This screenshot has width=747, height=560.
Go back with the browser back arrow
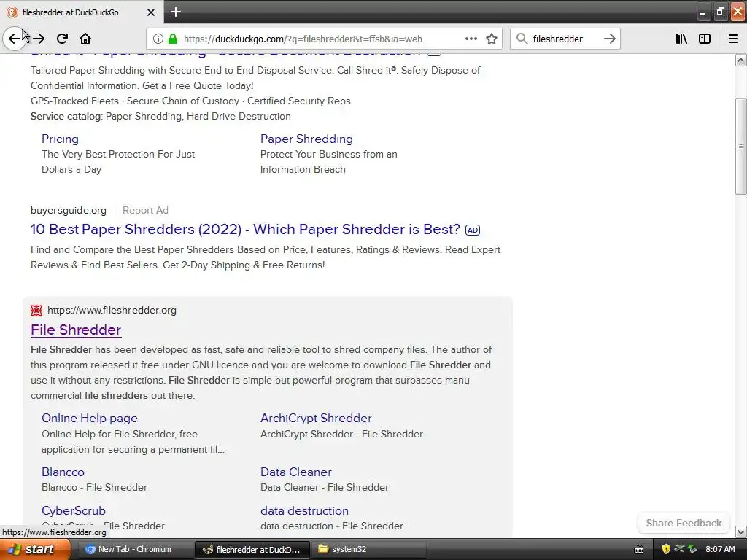coord(15,39)
